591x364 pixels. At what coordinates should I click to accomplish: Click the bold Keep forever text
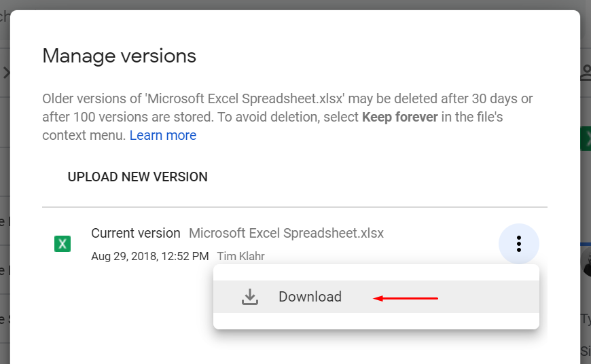[399, 117]
